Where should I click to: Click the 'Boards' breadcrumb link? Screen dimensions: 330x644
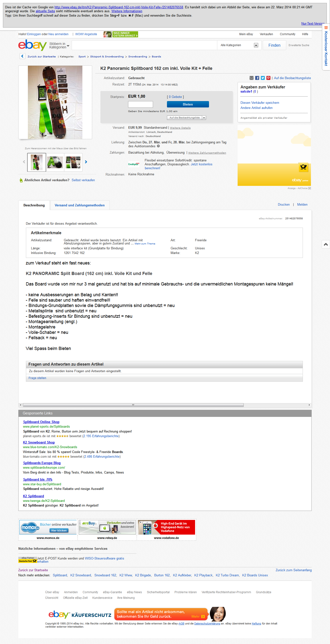click(x=156, y=56)
